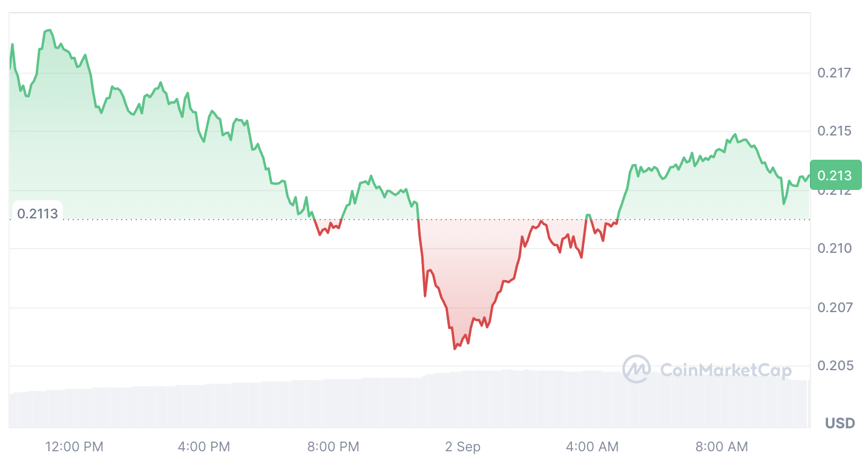Click the 2 Sep date axis label
The image size is (868, 467).
(462, 447)
